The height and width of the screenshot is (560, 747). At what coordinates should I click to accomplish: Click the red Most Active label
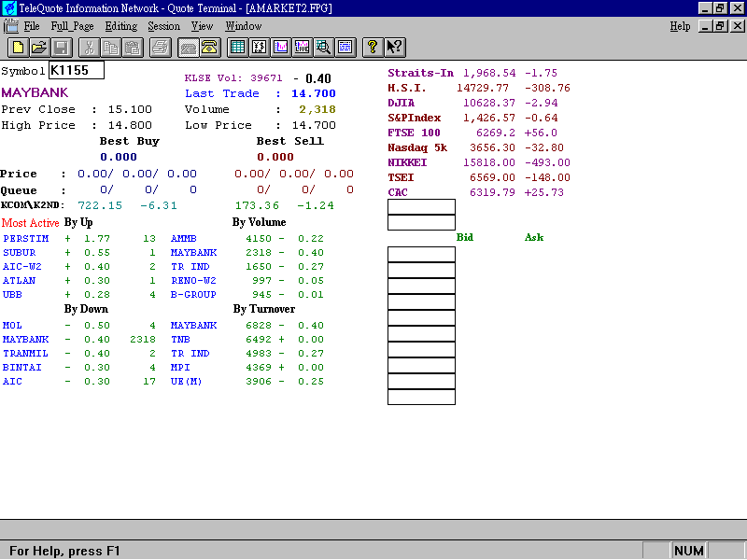[30, 223]
